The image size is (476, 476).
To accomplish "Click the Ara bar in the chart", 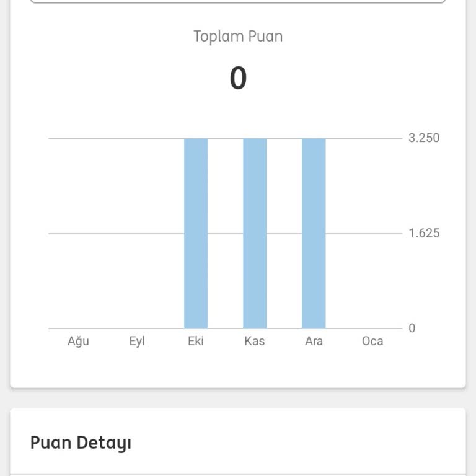I will pos(314,233).
